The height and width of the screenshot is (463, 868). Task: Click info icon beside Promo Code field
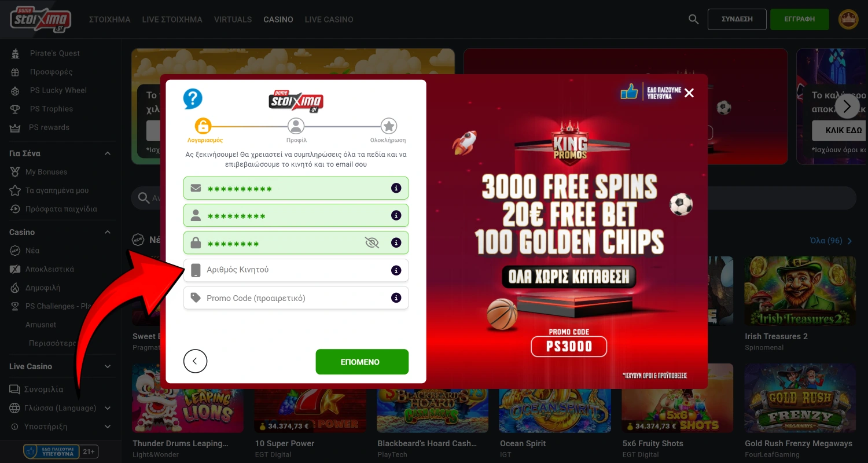tap(396, 298)
